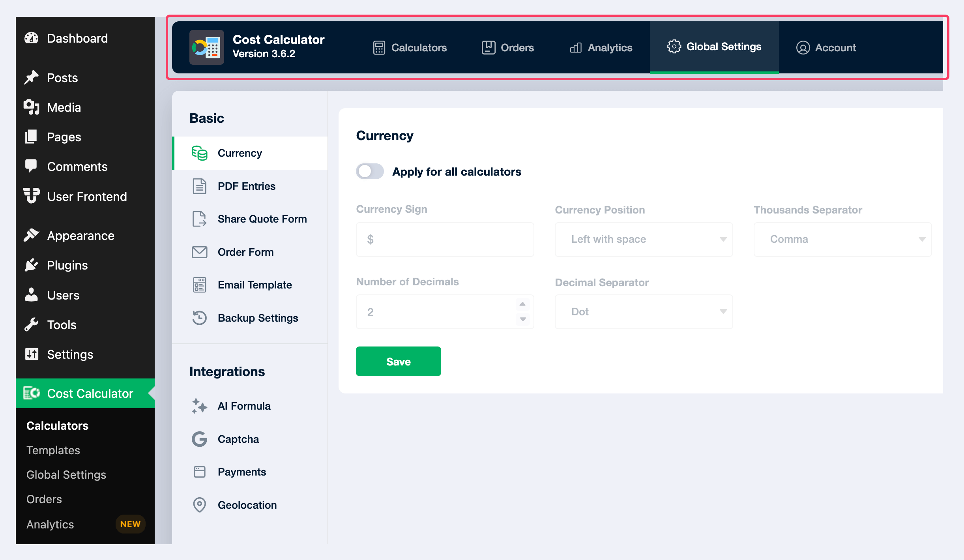Open PDF Entries settings
964x560 pixels.
pos(250,186)
